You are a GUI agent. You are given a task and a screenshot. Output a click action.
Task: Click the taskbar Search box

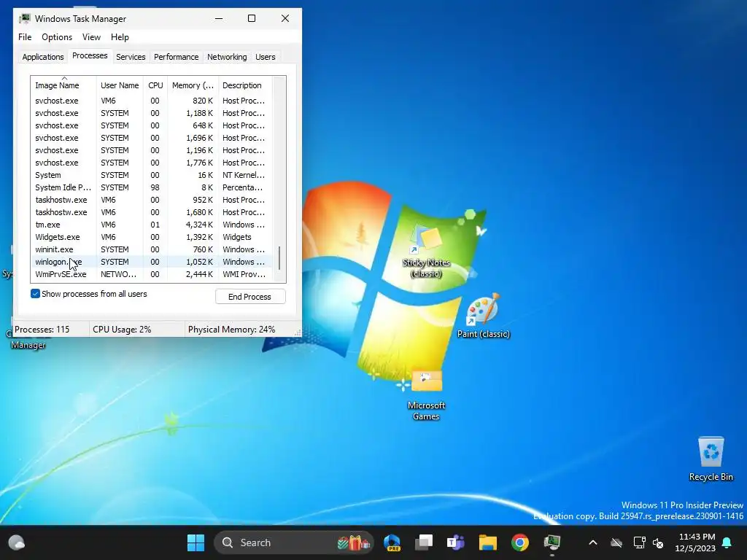(x=293, y=542)
